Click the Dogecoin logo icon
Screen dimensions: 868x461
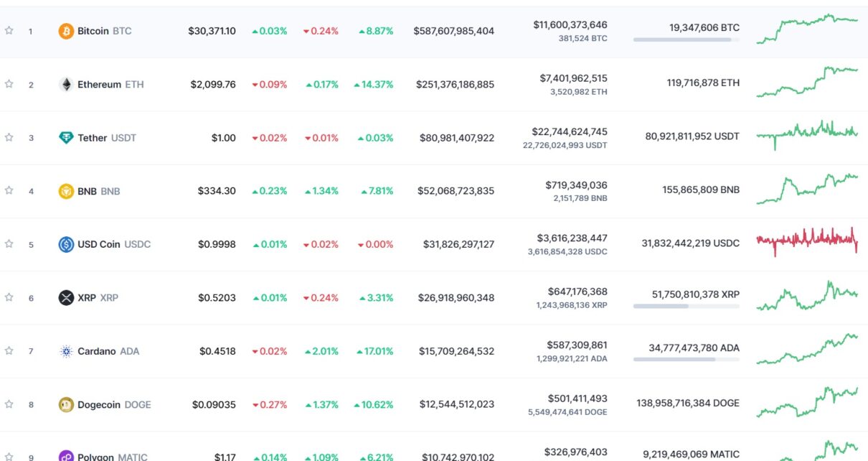[x=66, y=404]
